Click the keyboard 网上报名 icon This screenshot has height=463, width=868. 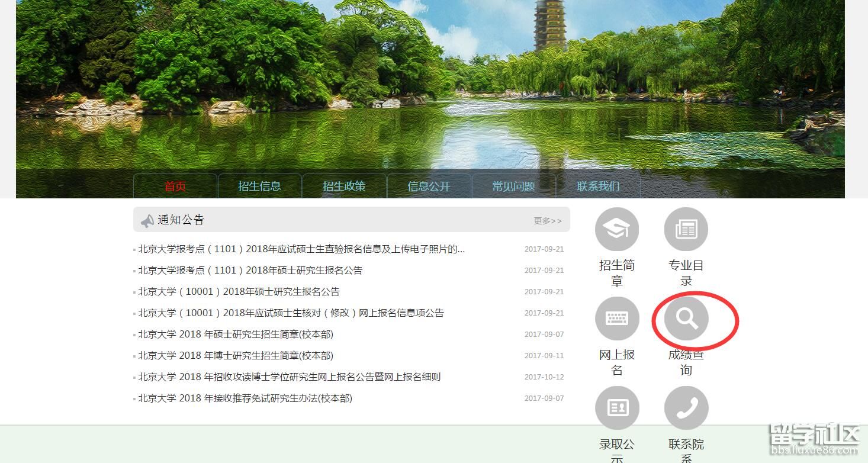click(x=616, y=319)
